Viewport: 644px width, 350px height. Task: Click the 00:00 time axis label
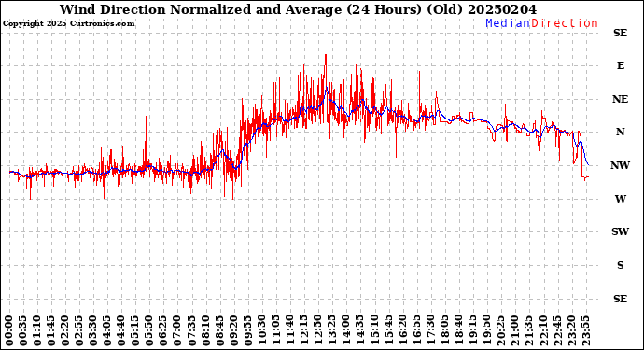[x=9, y=331]
